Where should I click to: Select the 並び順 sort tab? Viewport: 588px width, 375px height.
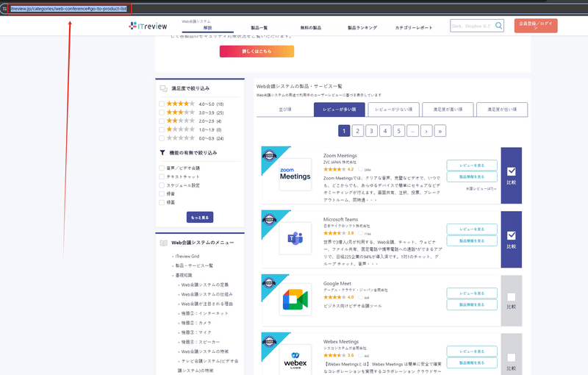click(x=285, y=110)
